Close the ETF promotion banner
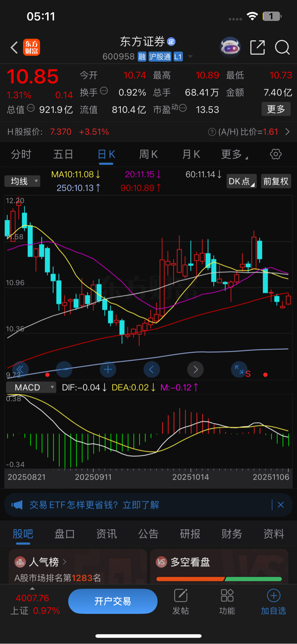 tap(281, 505)
